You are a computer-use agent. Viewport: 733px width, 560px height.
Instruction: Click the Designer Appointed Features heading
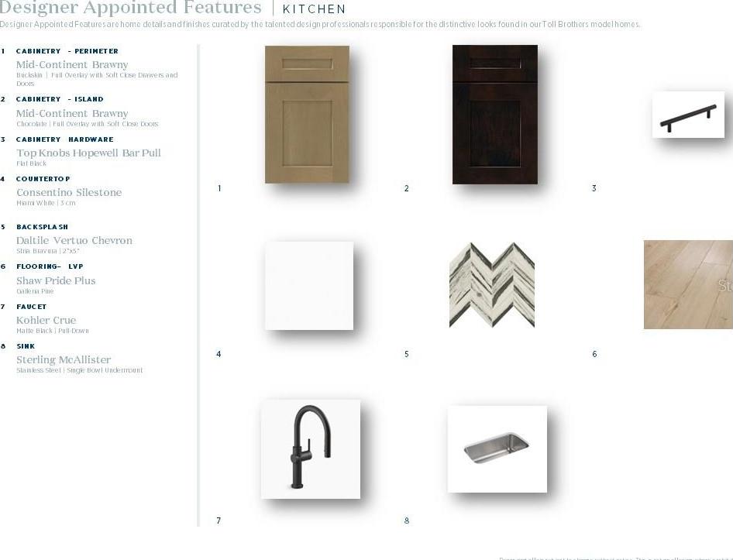coord(130,8)
